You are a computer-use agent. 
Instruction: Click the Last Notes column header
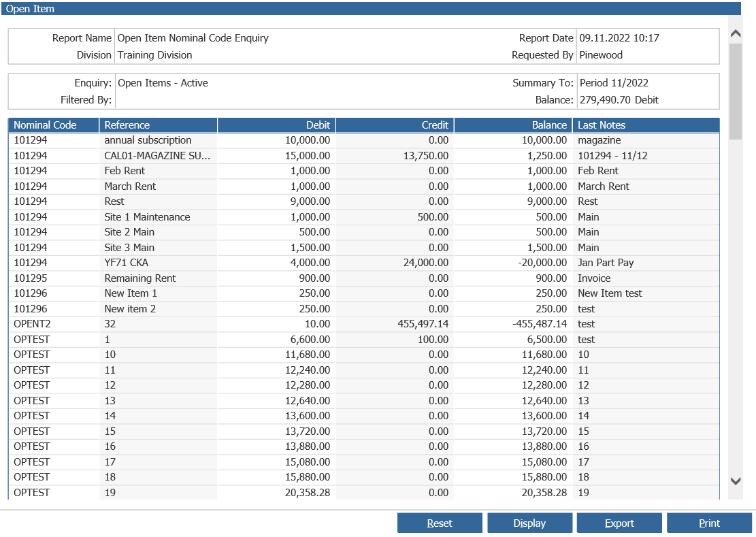pos(646,125)
